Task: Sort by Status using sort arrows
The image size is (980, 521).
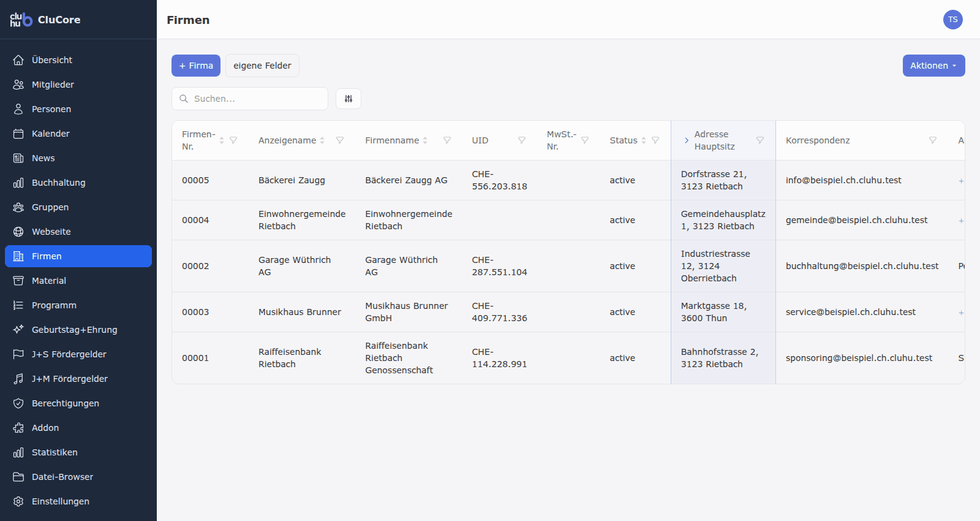Action: coord(644,140)
